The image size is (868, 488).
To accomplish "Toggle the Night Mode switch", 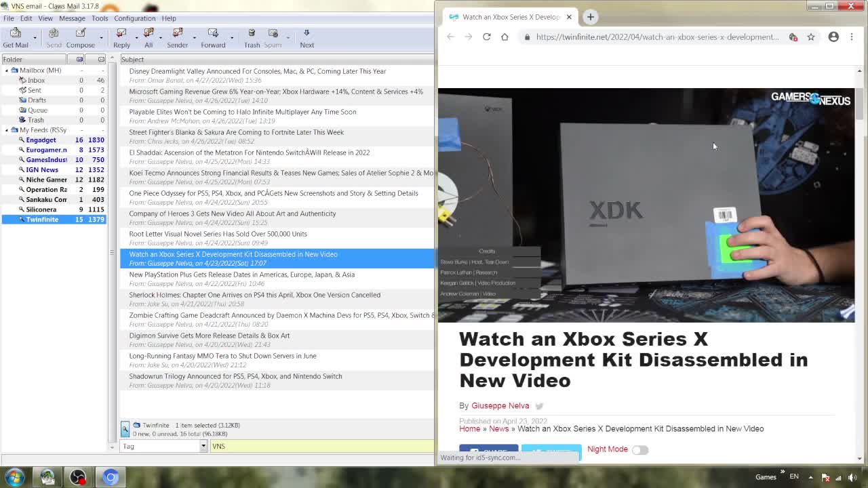I will pyautogui.click(x=640, y=449).
